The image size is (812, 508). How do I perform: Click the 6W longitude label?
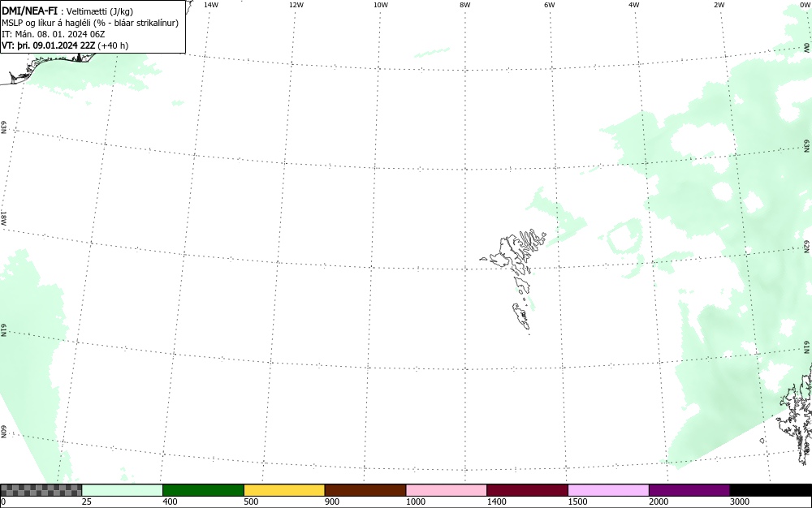click(550, 5)
